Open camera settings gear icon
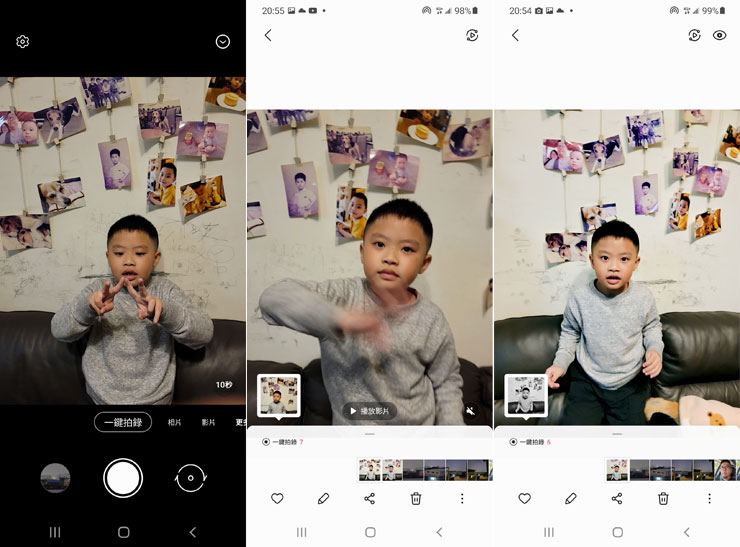The width and height of the screenshot is (740, 547). (x=22, y=42)
